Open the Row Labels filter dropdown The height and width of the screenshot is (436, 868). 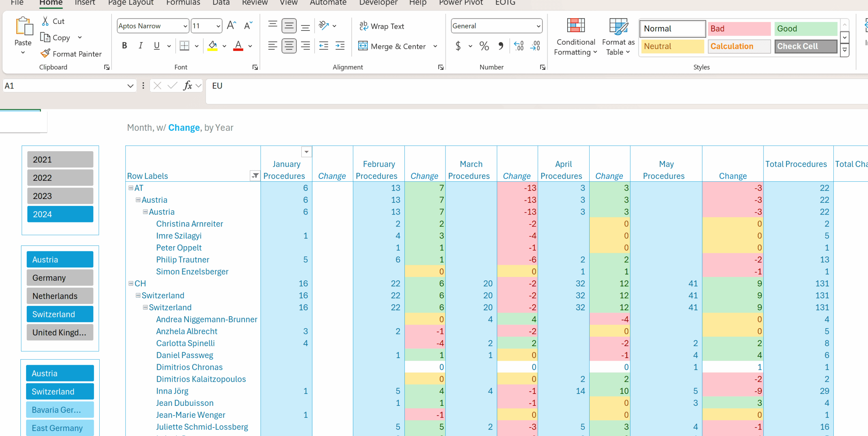click(255, 176)
